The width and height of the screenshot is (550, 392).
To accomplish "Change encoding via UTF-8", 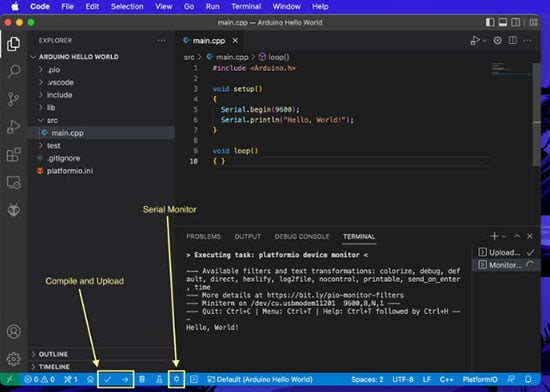I will (x=403, y=379).
